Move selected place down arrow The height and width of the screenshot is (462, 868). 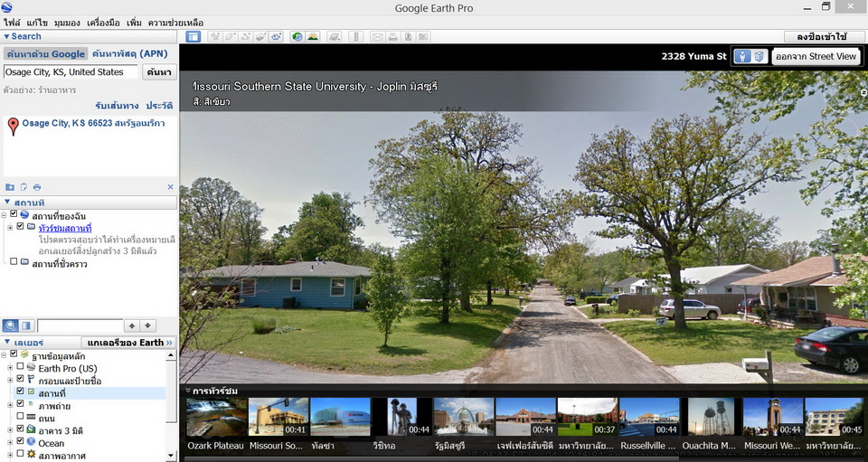tap(147, 325)
